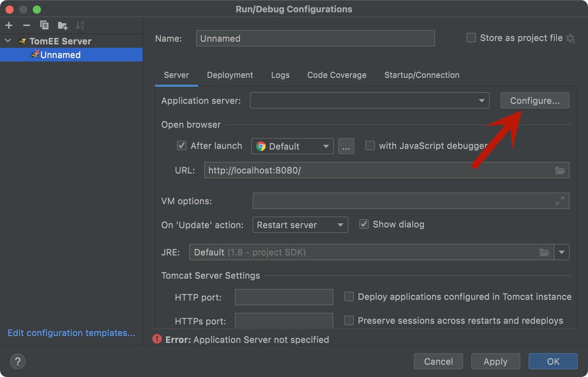Disable Show dialog for update action
Screen dimensions: 588x377
364,224
